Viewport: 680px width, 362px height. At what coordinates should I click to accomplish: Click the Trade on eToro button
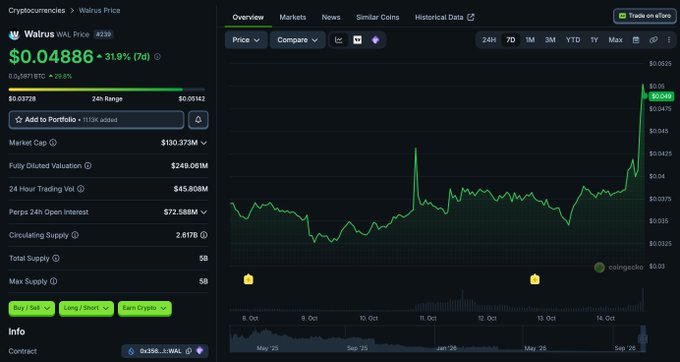click(645, 16)
